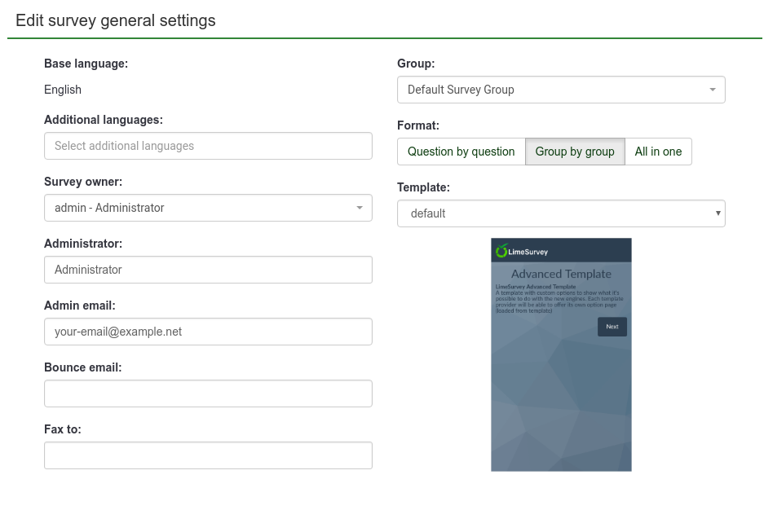Click the Fax to input field
Viewport: 764px width, 532px height.
tap(208, 455)
